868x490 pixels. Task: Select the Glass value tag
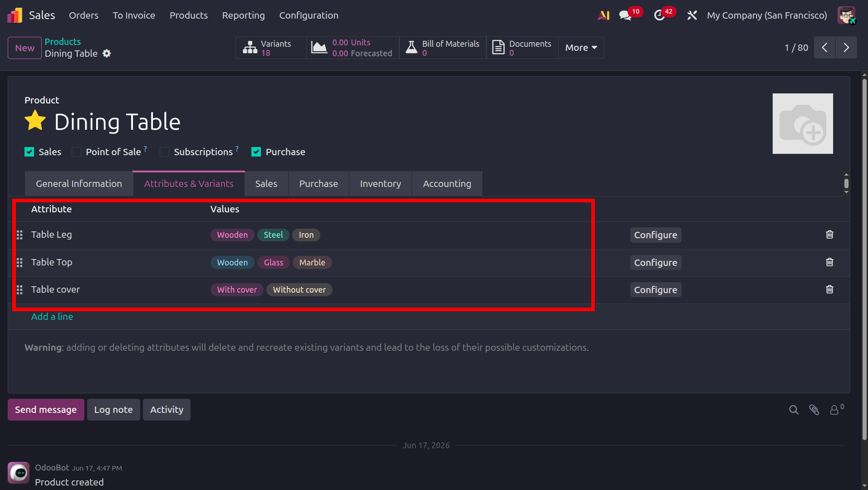coord(274,263)
